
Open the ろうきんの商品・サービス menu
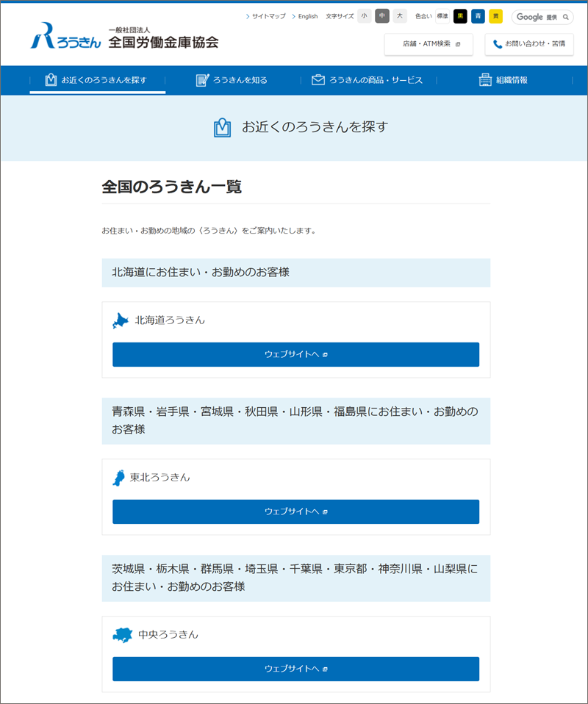point(367,80)
